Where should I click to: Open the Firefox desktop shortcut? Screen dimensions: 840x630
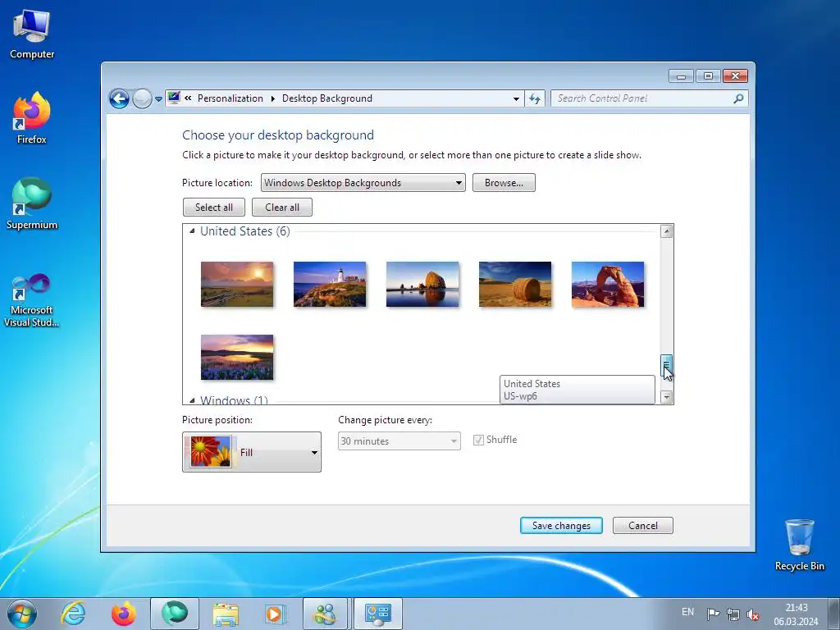click(32, 118)
